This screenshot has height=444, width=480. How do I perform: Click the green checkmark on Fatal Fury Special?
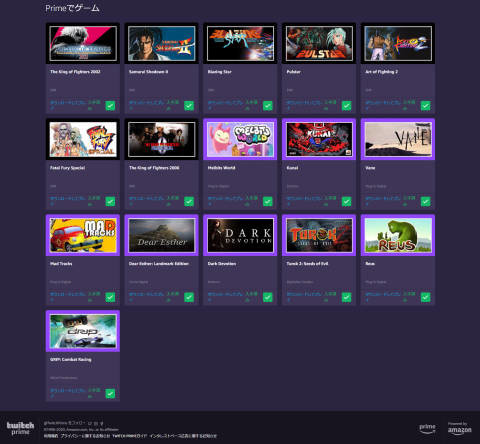[110, 201]
